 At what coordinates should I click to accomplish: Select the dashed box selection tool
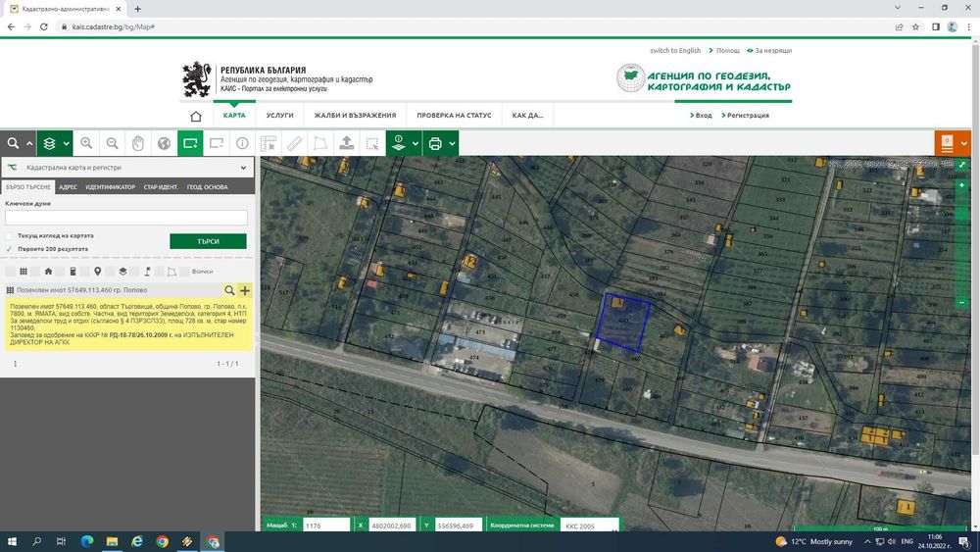[372, 143]
